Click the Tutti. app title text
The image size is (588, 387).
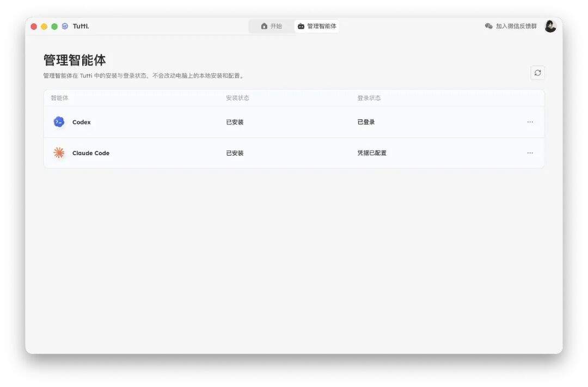(81, 26)
